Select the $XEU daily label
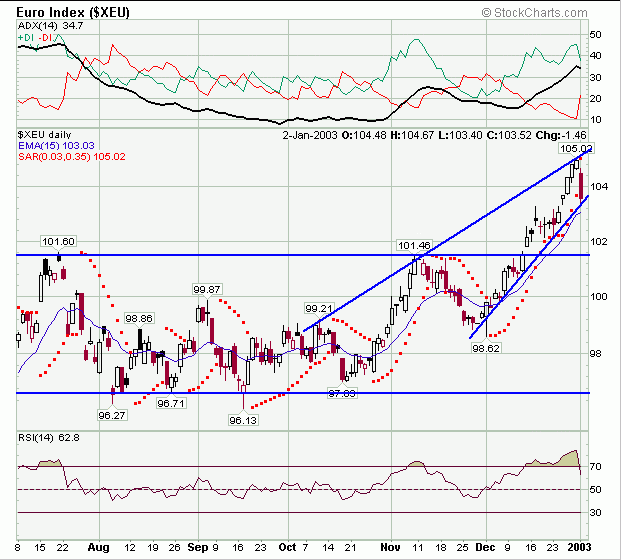This screenshot has width=621, height=560. tap(44, 135)
